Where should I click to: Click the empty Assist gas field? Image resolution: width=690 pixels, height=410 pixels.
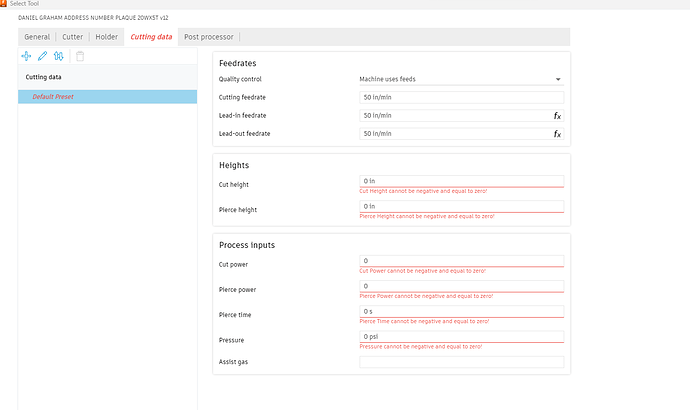tap(461, 362)
